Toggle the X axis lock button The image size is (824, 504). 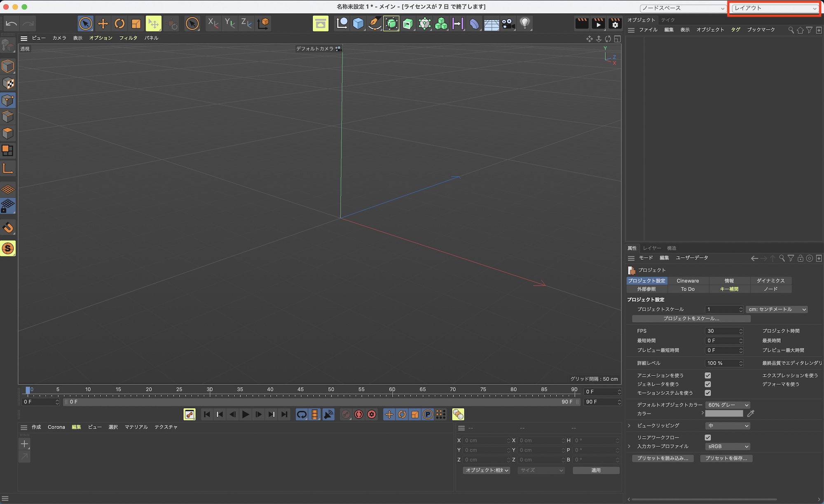(x=213, y=23)
